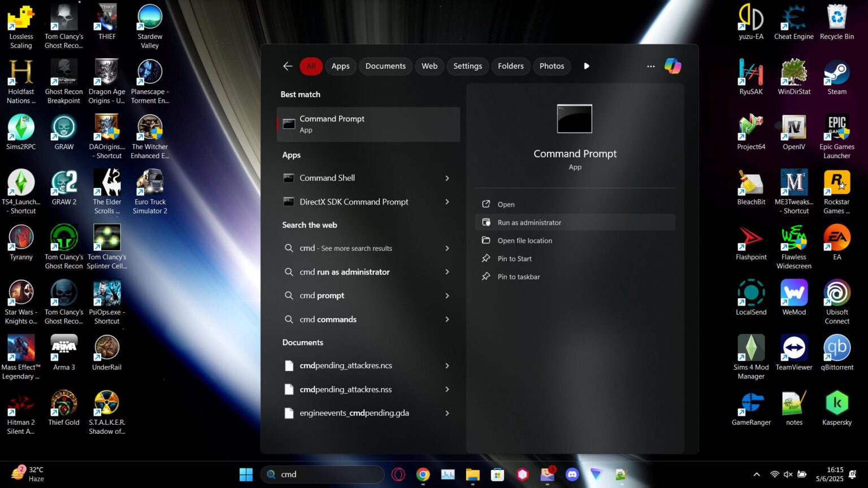Click the back arrow in search panel
Screen dimensions: 868x488
click(x=288, y=66)
